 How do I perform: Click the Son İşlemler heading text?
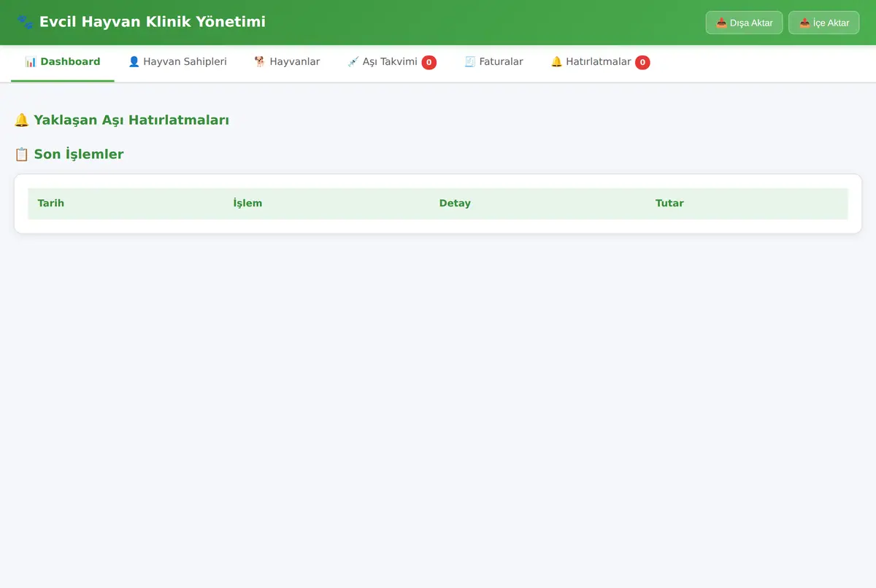point(79,155)
